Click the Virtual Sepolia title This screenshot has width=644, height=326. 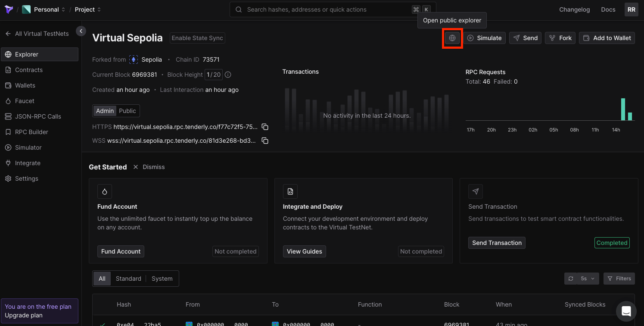click(128, 38)
